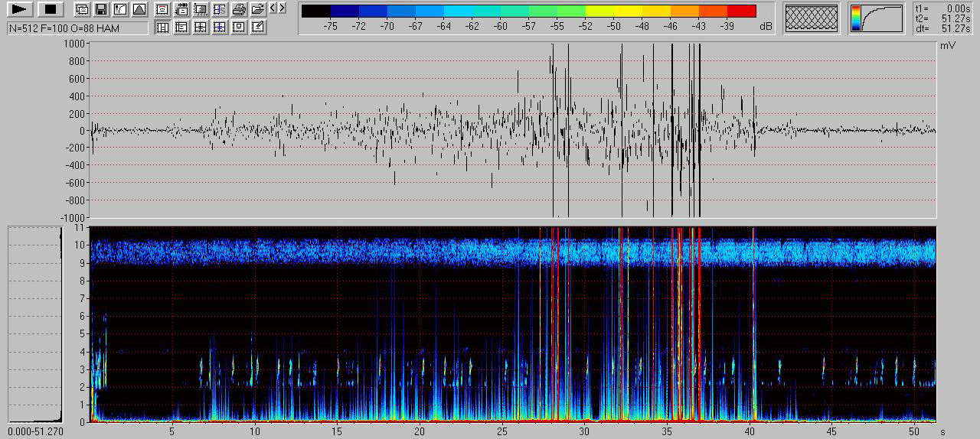Viewport: 980px width, 439px height.
Task: Click the pencil edit icon
Action: (x=258, y=28)
